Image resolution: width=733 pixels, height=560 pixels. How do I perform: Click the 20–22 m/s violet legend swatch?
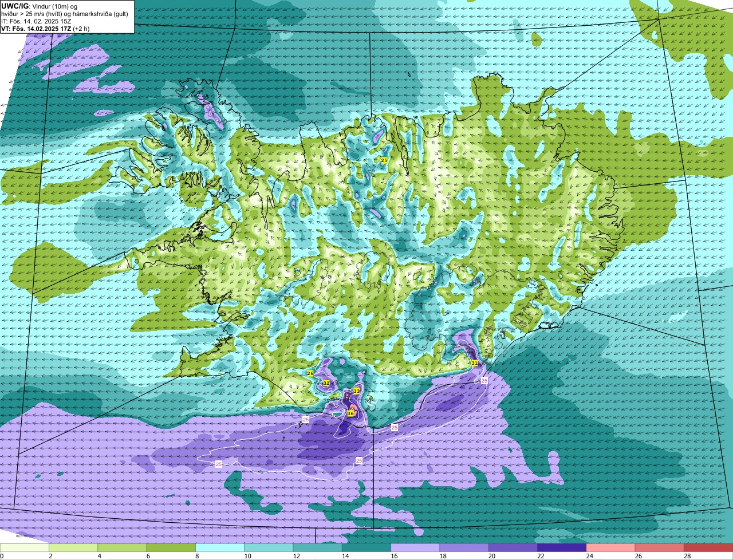pos(513,547)
